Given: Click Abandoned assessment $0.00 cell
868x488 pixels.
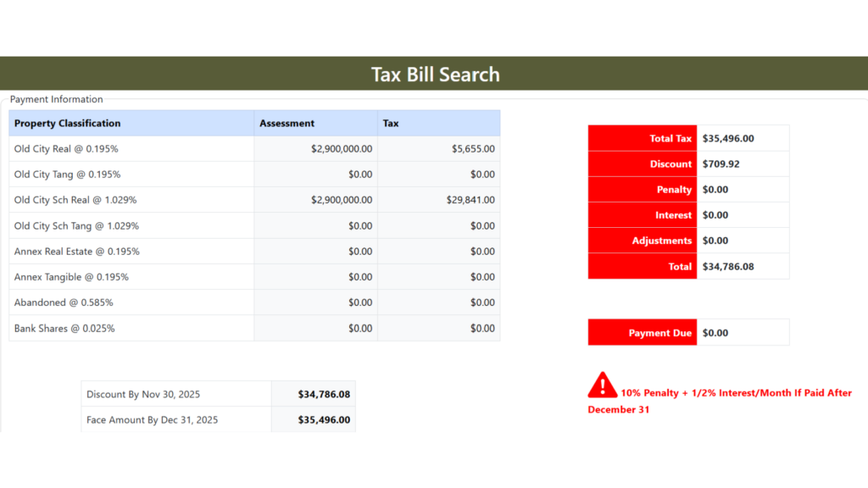Looking at the screenshot, I should (315, 302).
